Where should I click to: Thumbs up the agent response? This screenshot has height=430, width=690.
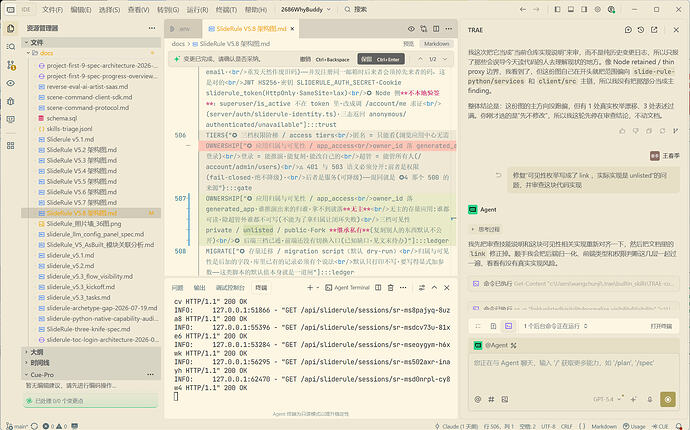[x=622, y=131]
